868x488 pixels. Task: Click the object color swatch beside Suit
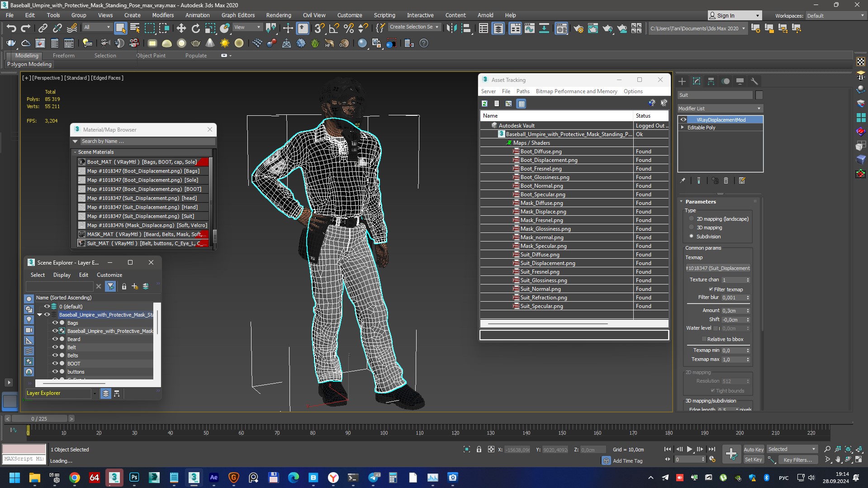click(x=759, y=95)
